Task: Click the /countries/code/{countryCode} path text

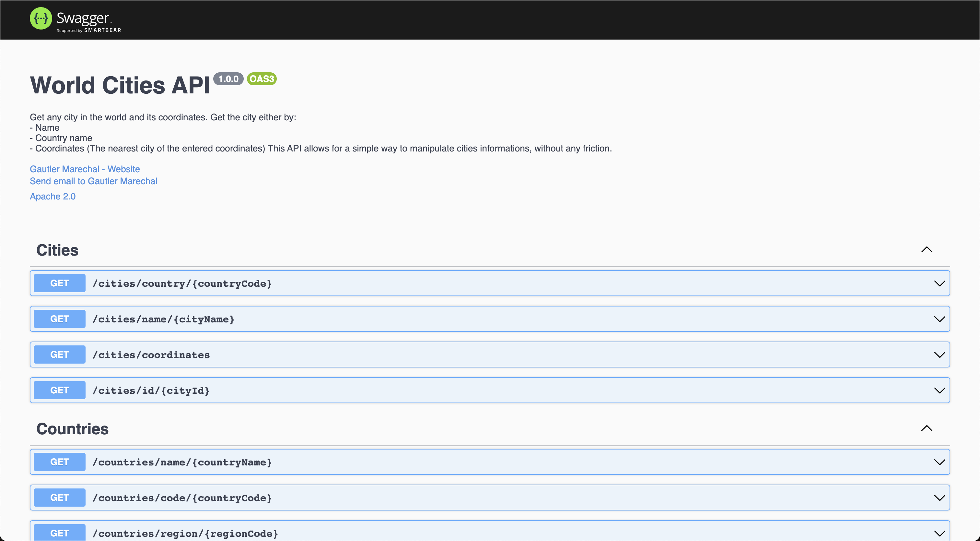Action: pos(182,498)
